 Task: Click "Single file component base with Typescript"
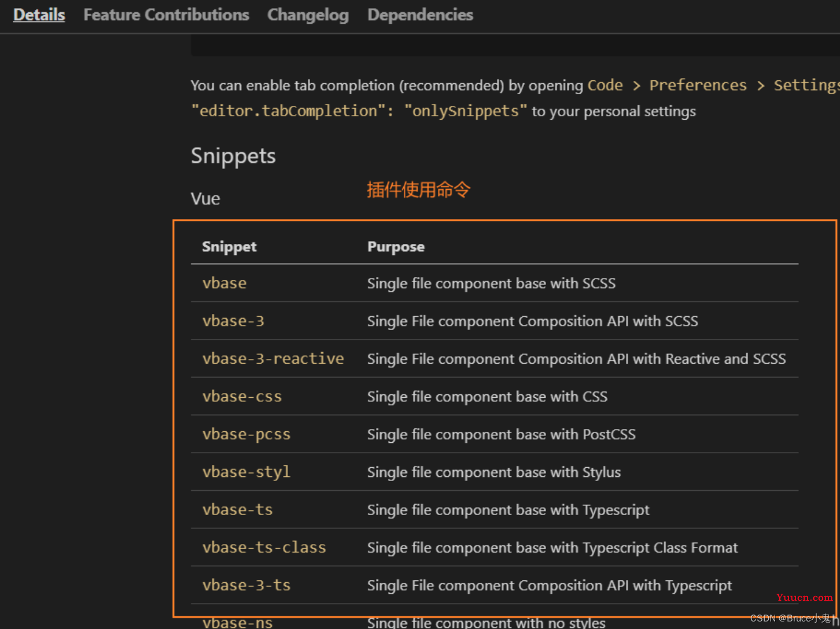[x=508, y=510]
